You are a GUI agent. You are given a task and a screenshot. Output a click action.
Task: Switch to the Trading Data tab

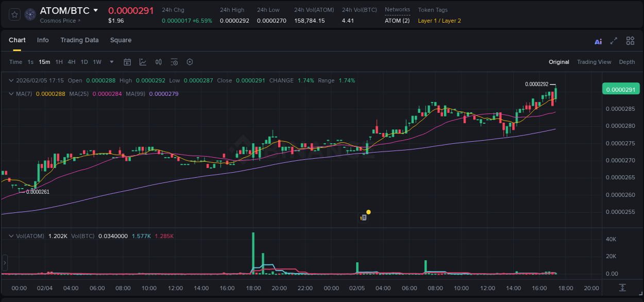point(79,40)
